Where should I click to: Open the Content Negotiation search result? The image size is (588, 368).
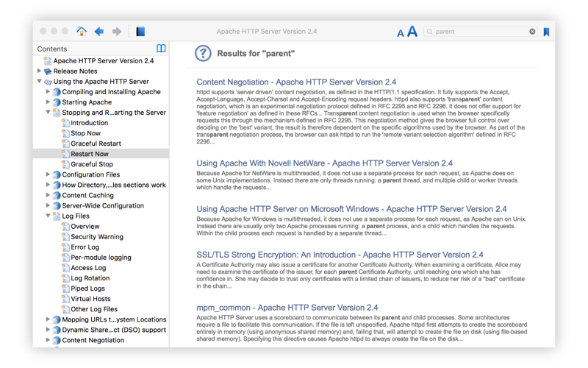pyautogui.click(x=296, y=82)
